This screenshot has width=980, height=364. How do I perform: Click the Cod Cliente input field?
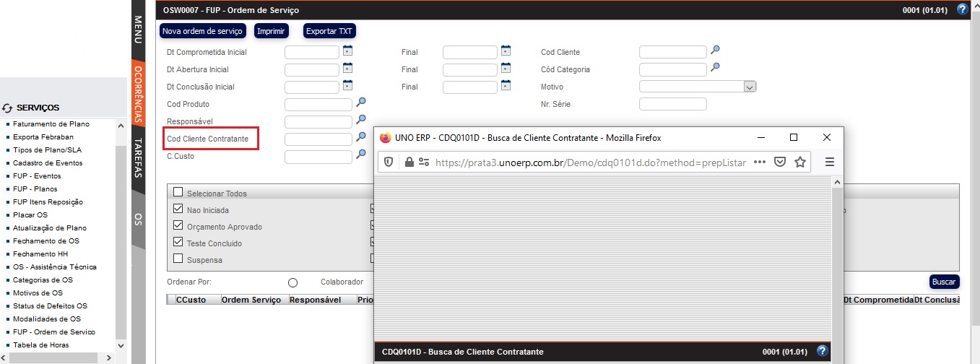tap(673, 52)
